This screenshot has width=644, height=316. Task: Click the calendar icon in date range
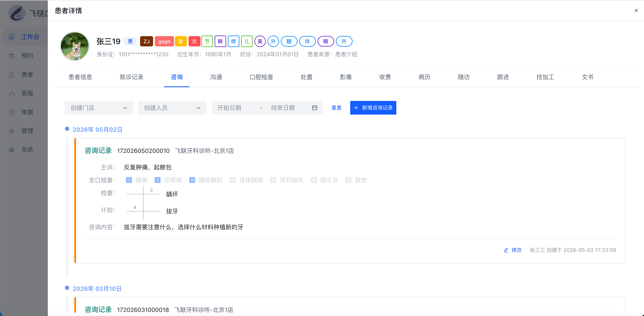point(315,108)
